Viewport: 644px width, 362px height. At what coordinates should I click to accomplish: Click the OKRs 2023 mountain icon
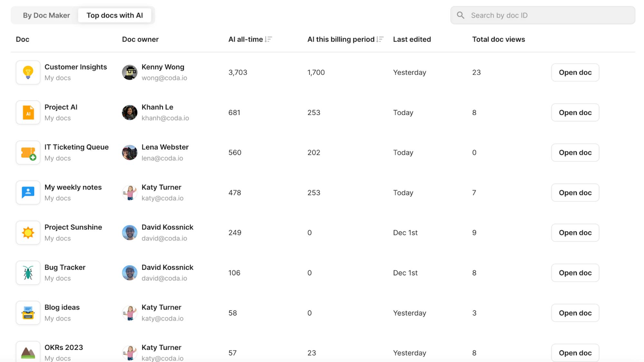(28, 352)
